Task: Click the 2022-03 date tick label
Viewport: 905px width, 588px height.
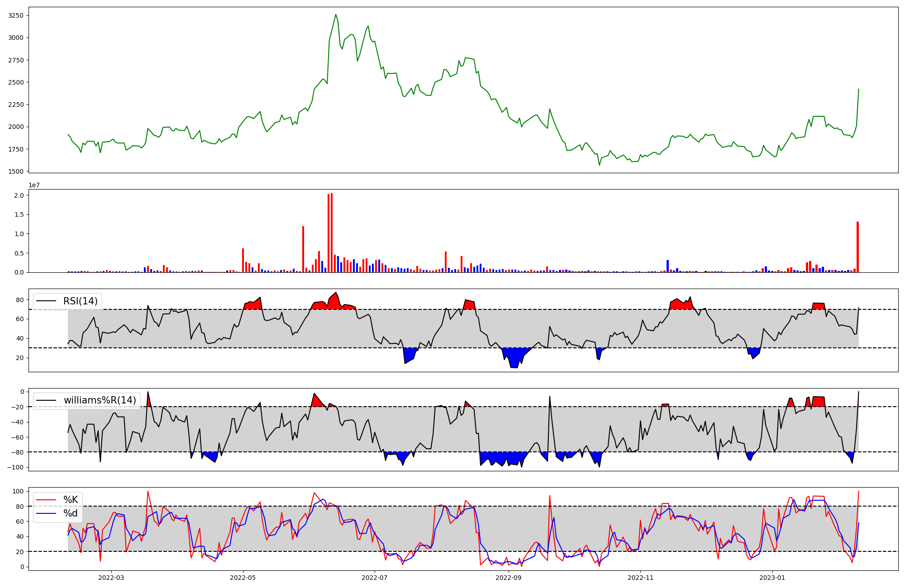Action: 111,578
